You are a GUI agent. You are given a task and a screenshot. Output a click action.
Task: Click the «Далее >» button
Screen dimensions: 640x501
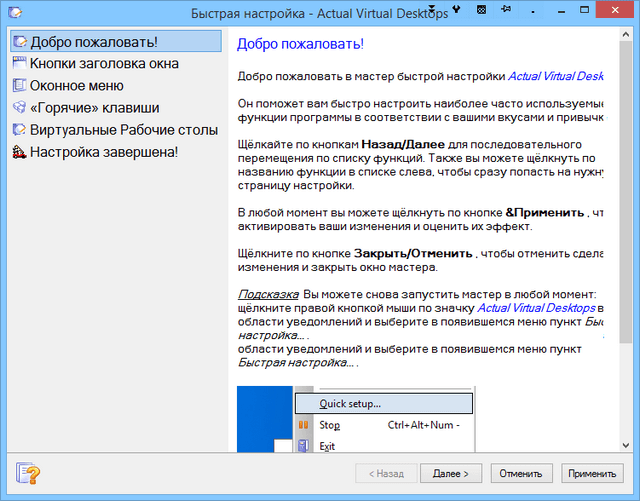[x=451, y=473]
